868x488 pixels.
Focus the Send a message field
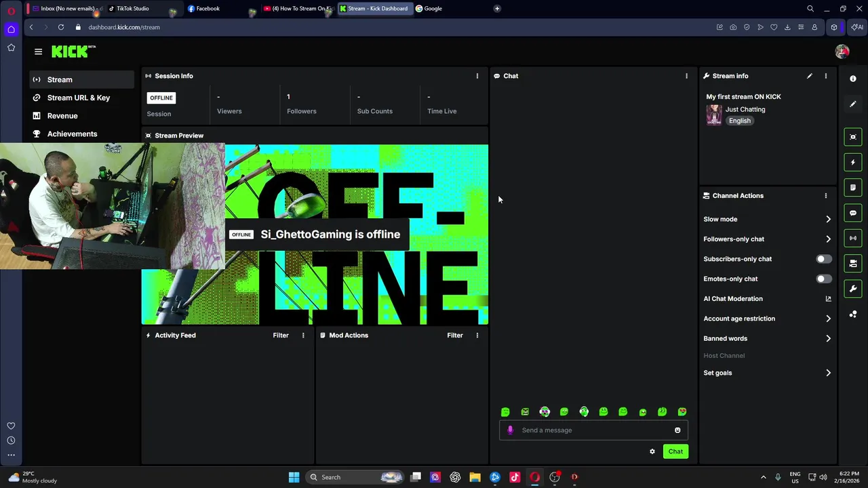tap(593, 430)
